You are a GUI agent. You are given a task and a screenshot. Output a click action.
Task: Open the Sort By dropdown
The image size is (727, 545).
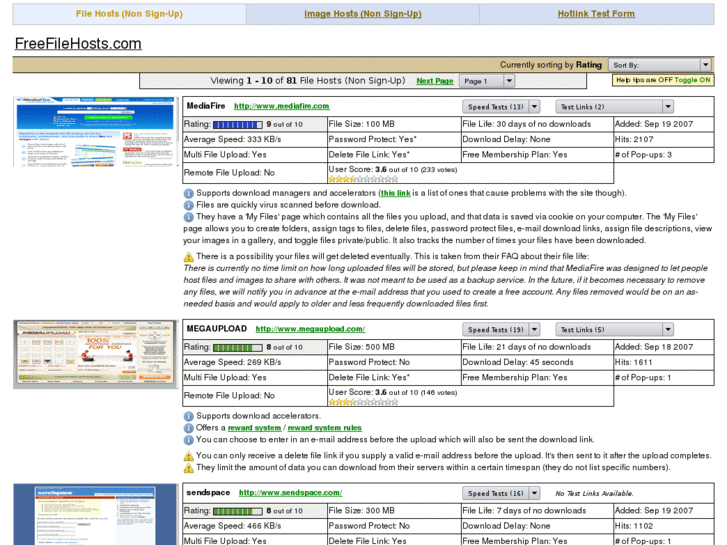[660, 65]
